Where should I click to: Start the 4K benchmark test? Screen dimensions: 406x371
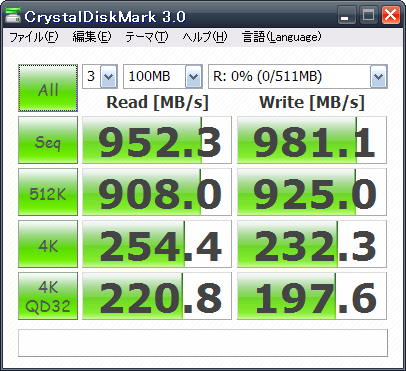[x=48, y=244]
